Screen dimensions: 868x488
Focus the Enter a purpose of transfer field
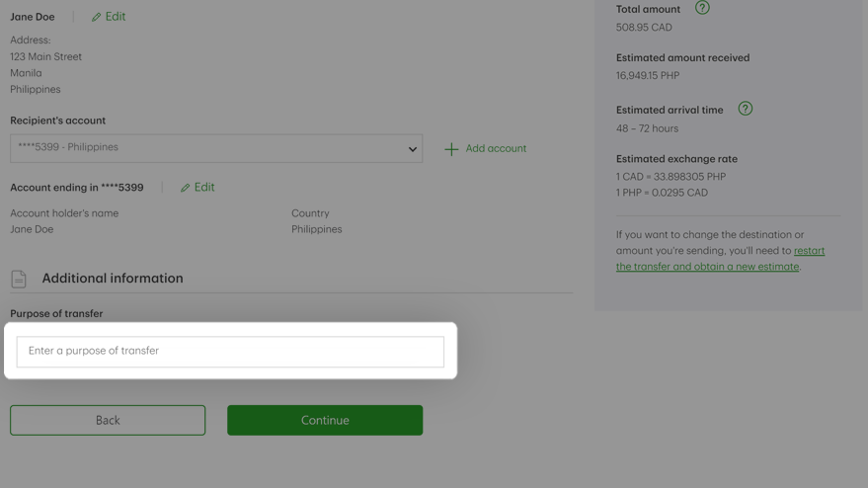point(230,352)
